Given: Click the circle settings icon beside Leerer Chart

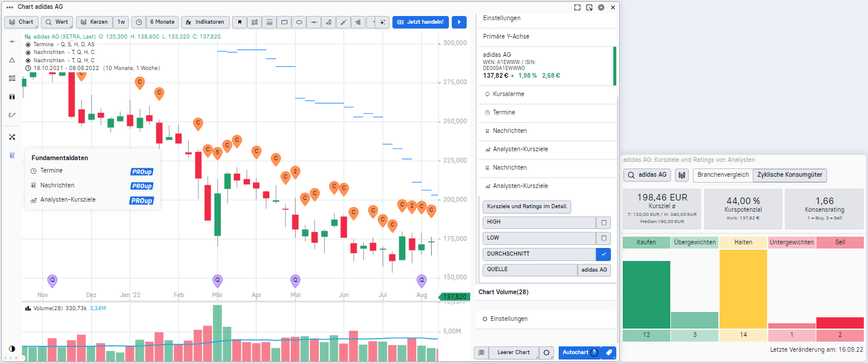Looking at the screenshot, I should [x=547, y=352].
